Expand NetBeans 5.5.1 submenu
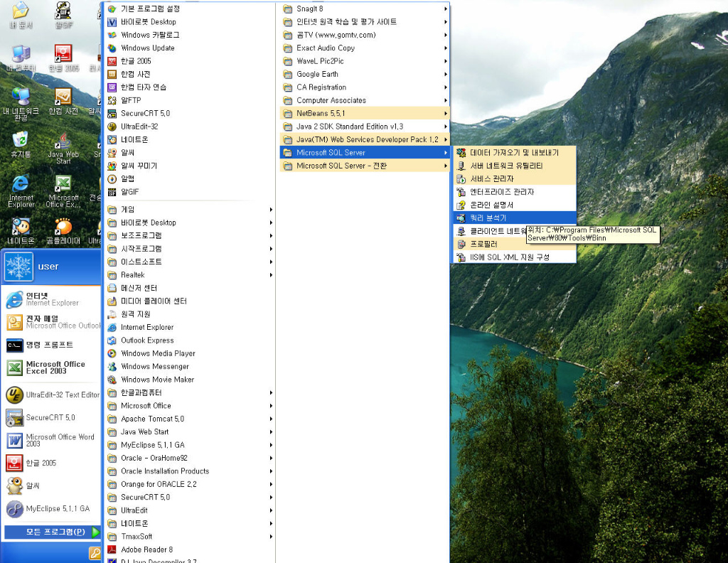 365,113
